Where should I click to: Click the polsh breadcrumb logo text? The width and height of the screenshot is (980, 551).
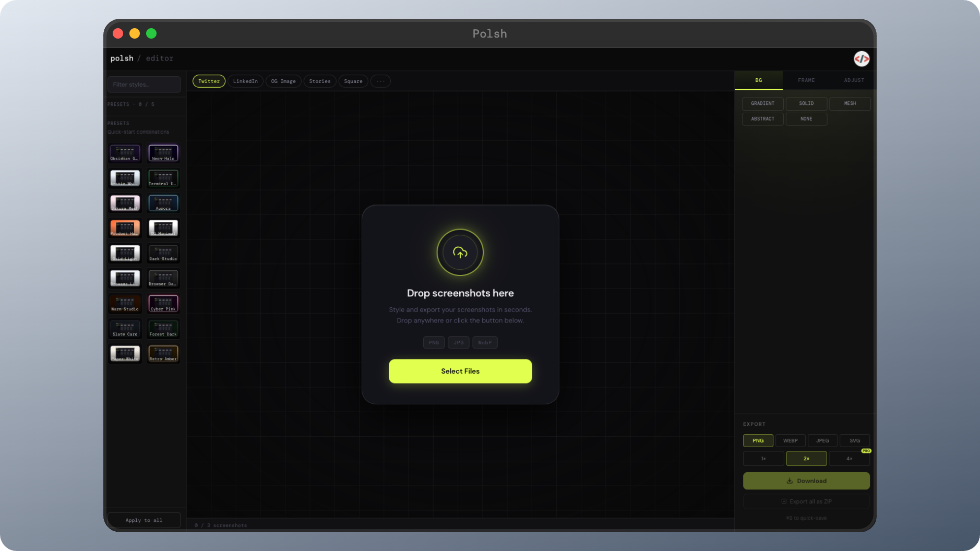pyautogui.click(x=122, y=58)
